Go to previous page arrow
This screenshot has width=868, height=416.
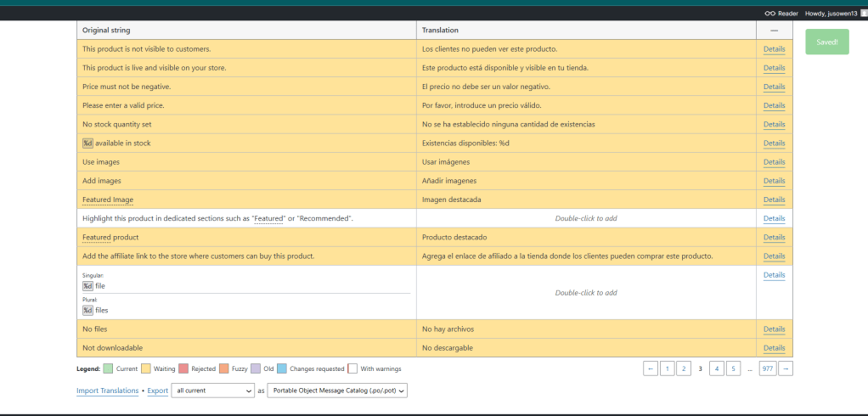(651, 368)
